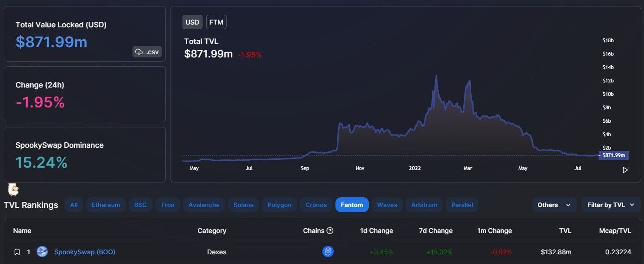Image resolution: width=644 pixels, height=264 pixels.
Task: Click the $18b label on chart y-axis
Action: tap(608, 40)
